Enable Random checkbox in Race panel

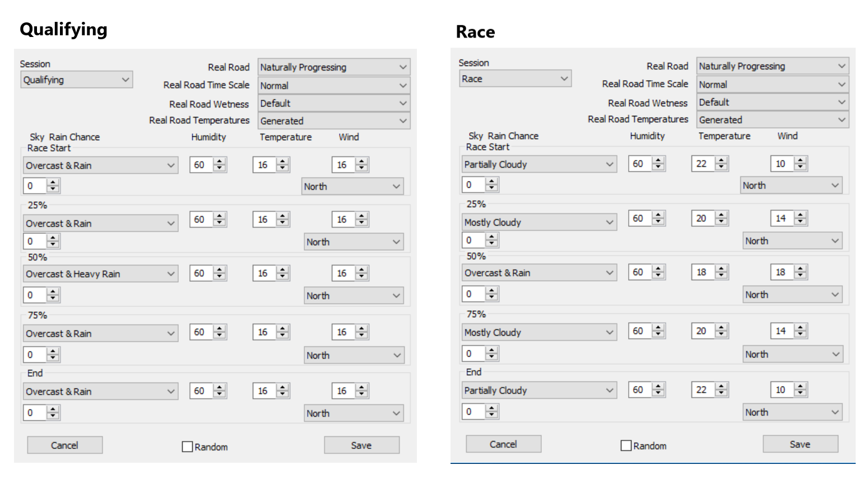coord(626,445)
